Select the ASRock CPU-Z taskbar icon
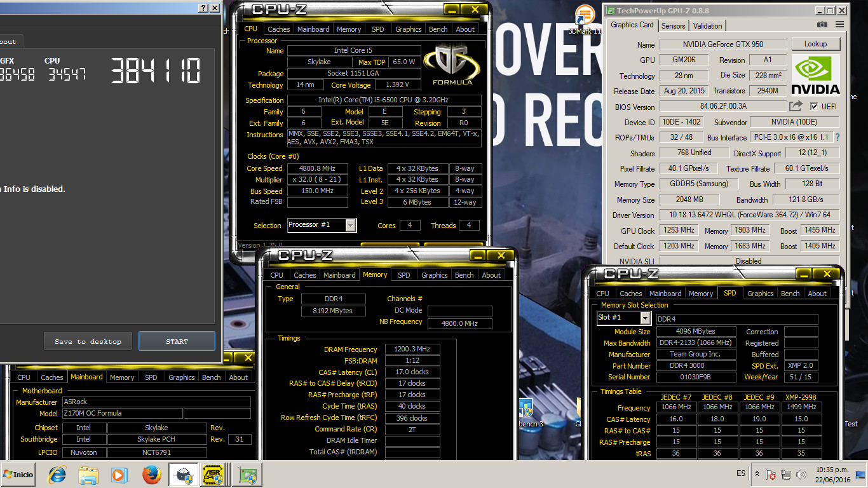This screenshot has width=868, height=488. tap(212, 475)
